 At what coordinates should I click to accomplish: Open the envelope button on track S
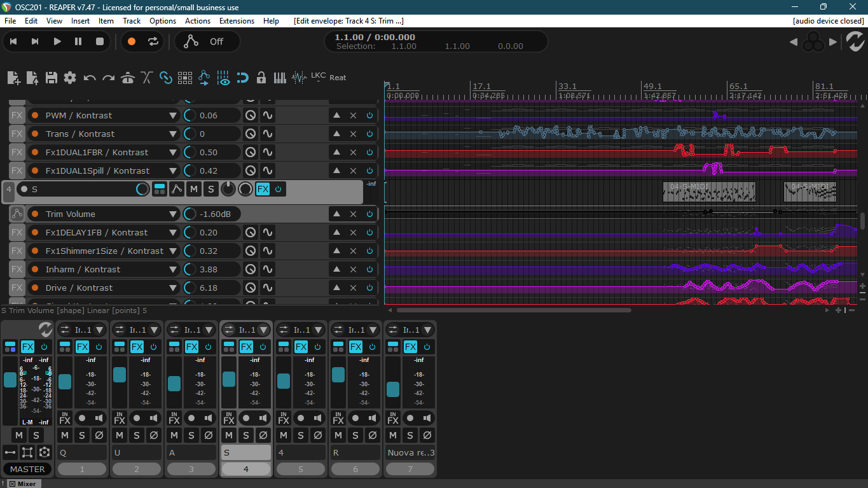pyautogui.click(x=176, y=189)
